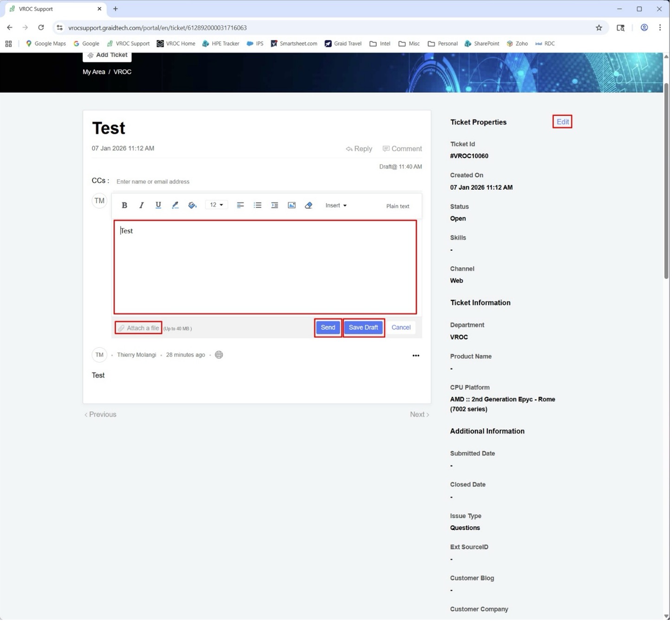
Task: Switch to the Comment tab
Action: 402,149
